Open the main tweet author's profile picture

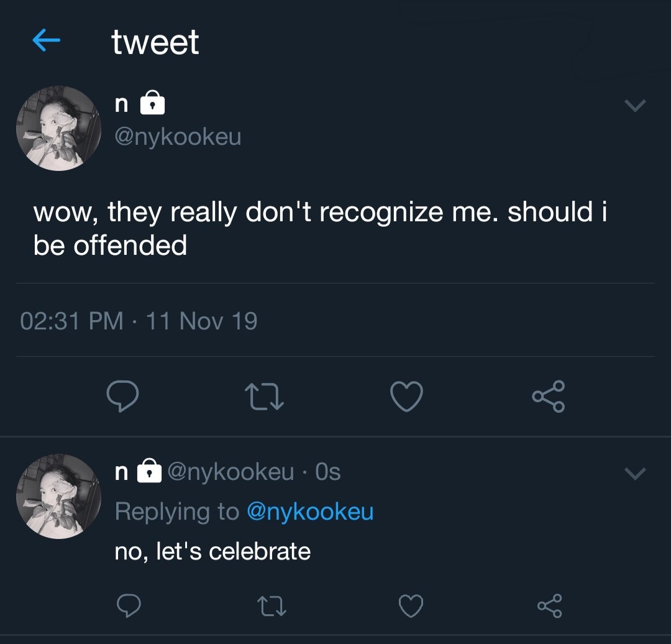[58, 129]
